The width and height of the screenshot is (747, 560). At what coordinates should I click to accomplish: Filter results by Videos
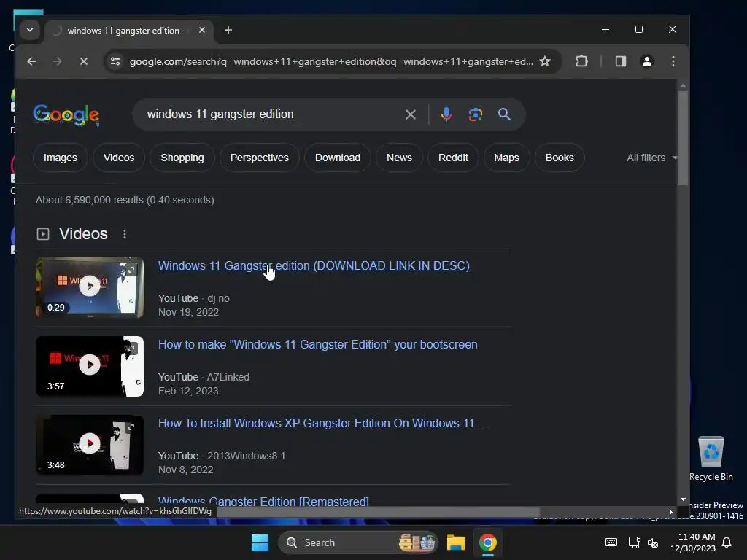pos(119,157)
